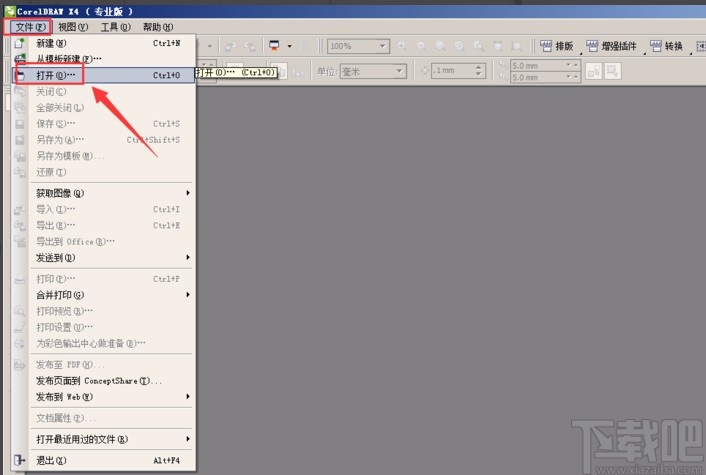Expand the 发布到 Web submenu
The height and width of the screenshot is (475, 706).
[104, 397]
